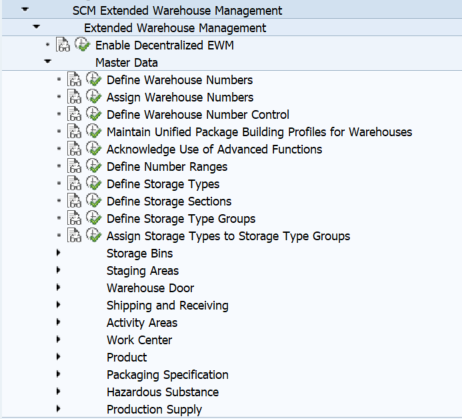462x419 pixels.
Task: Select 'SCM Extended Warehouse Management' heading text
Action: click(177, 11)
